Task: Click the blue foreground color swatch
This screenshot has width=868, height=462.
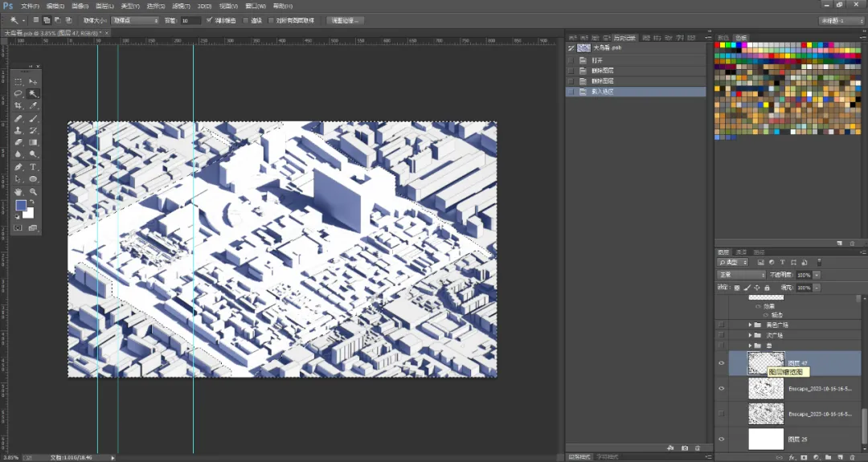Action: coord(20,205)
